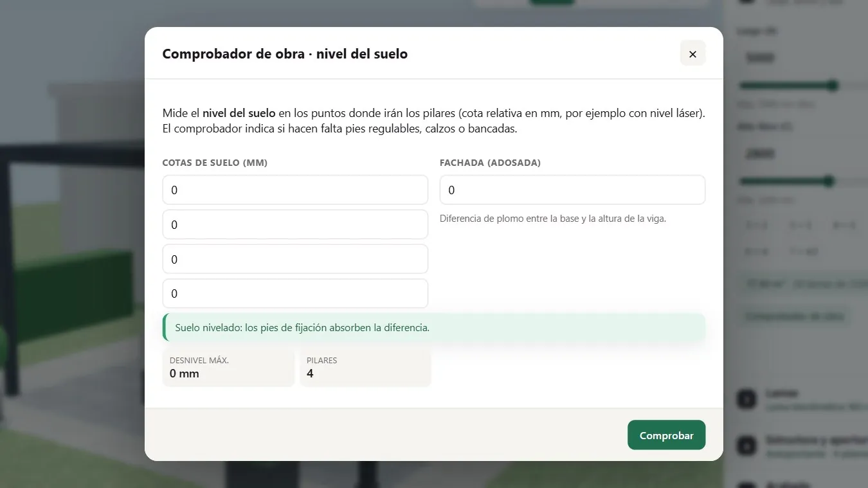Click the Desnivel máx. '0 mm' value
Image resolution: width=868 pixels, height=488 pixels.
[185, 374]
